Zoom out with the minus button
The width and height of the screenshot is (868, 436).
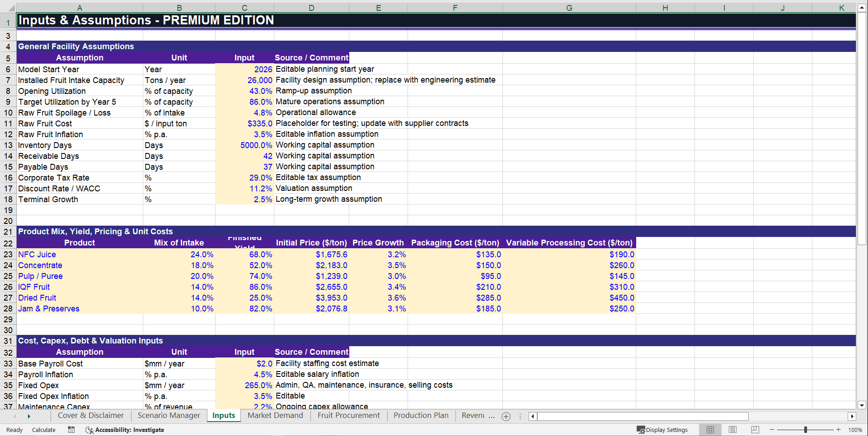coord(772,430)
